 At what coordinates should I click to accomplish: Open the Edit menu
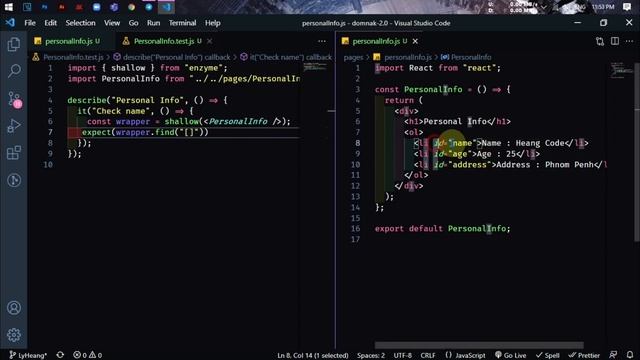tap(51, 23)
